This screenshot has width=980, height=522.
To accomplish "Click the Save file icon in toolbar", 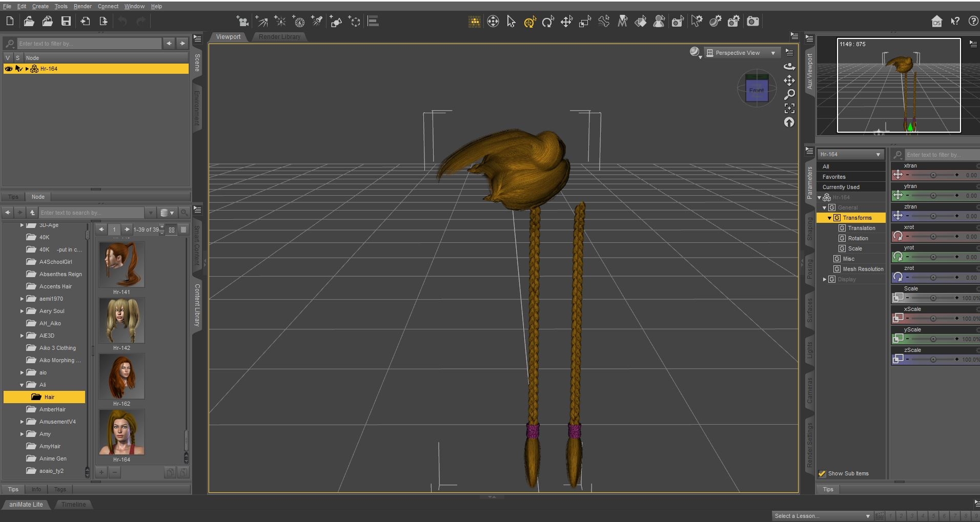I will [x=66, y=21].
